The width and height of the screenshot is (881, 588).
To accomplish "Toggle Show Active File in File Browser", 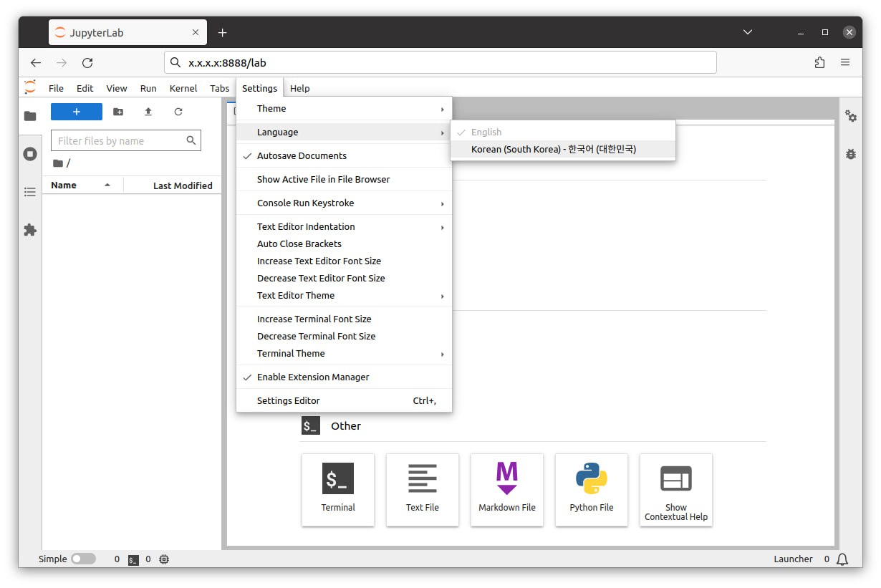I will pos(344,179).
